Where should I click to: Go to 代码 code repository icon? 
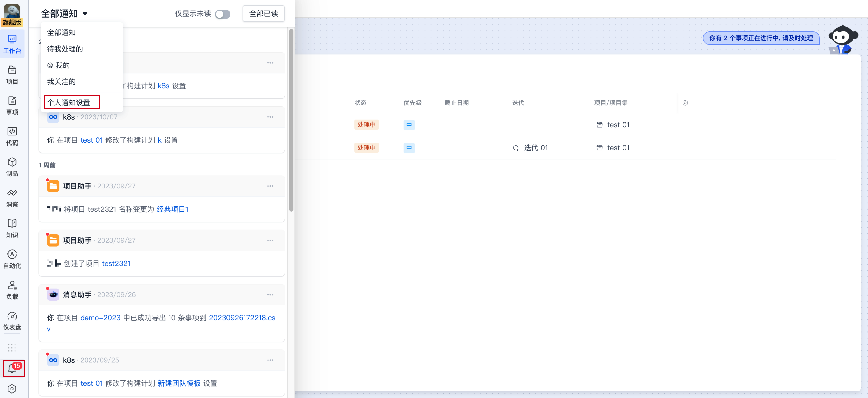[x=12, y=136]
